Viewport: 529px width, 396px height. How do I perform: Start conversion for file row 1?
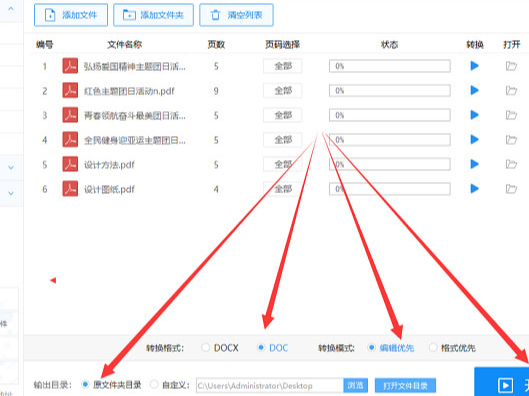474,66
